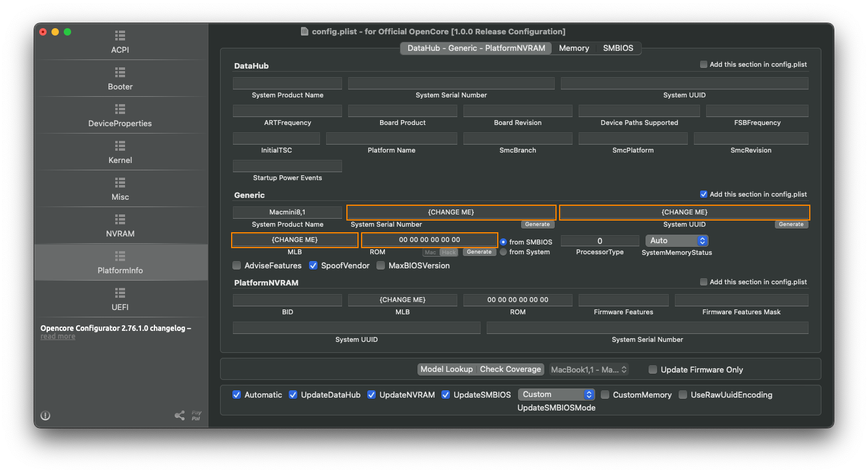
Task: Switch to the SMBIOS tab
Action: click(x=618, y=48)
